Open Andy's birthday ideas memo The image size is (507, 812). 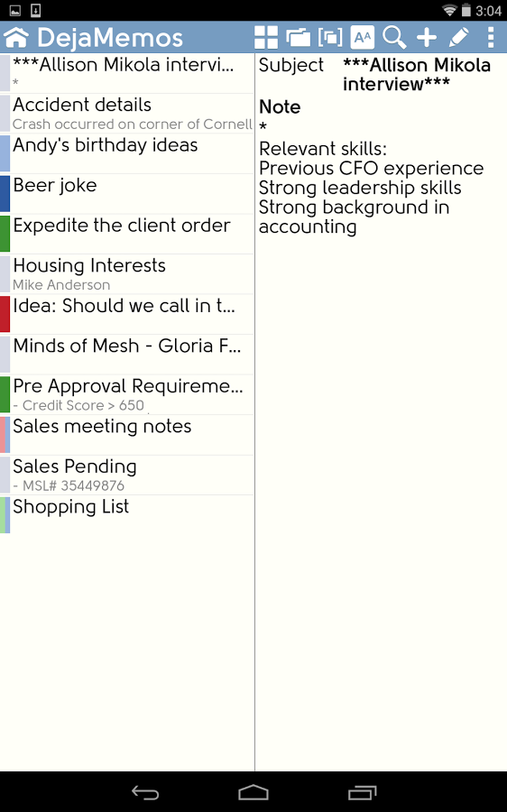[127, 153]
